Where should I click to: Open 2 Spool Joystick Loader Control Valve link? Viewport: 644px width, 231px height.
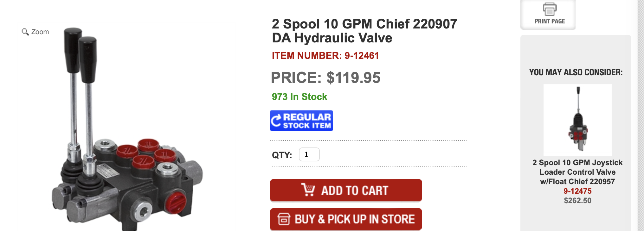(577, 172)
